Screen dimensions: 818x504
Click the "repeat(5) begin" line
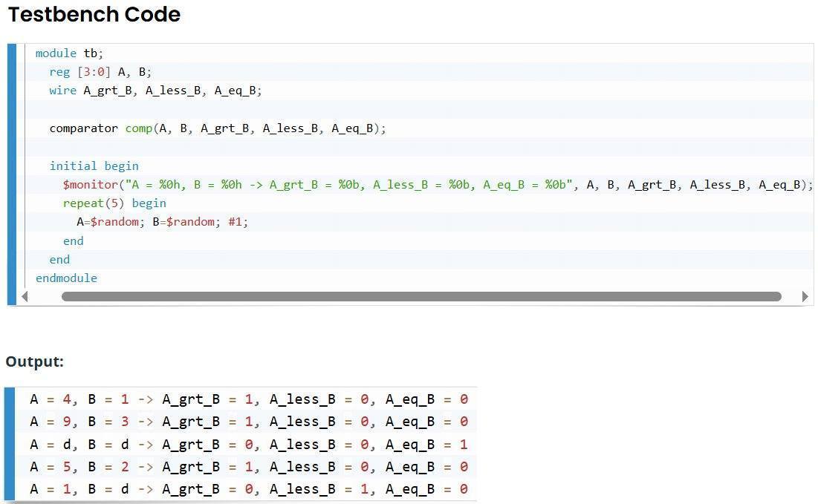pyautogui.click(x=114, y=203)
